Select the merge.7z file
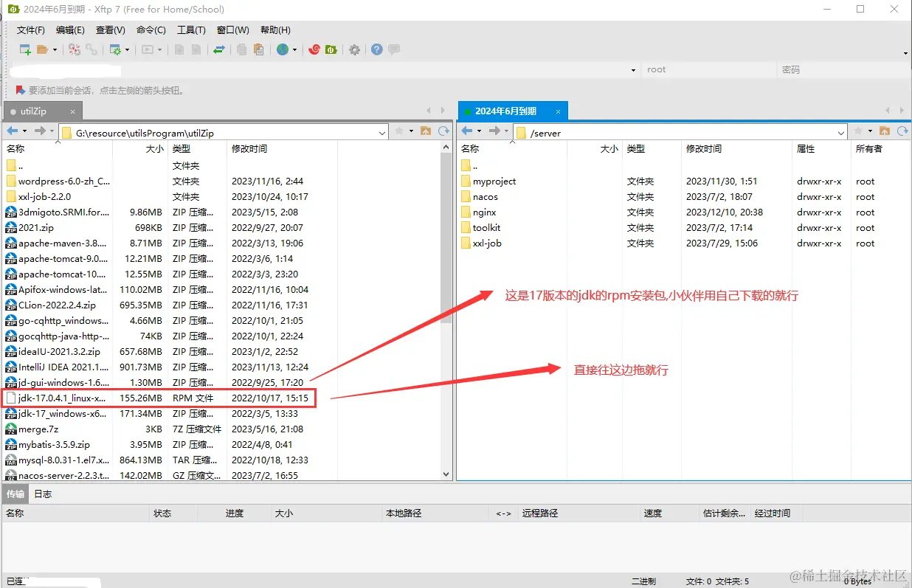Viewport: 912px width, 588px height. 38,429
